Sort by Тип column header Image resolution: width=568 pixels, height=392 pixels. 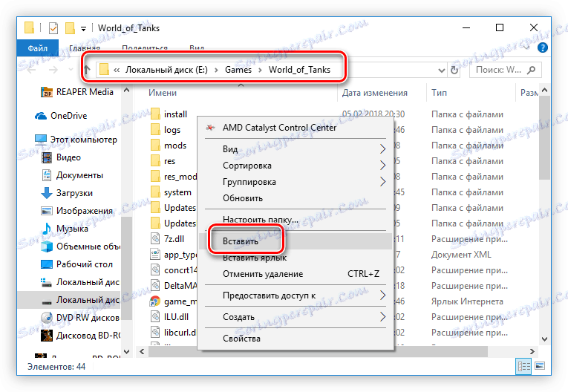pyautogui.click(x=439, y=93)
